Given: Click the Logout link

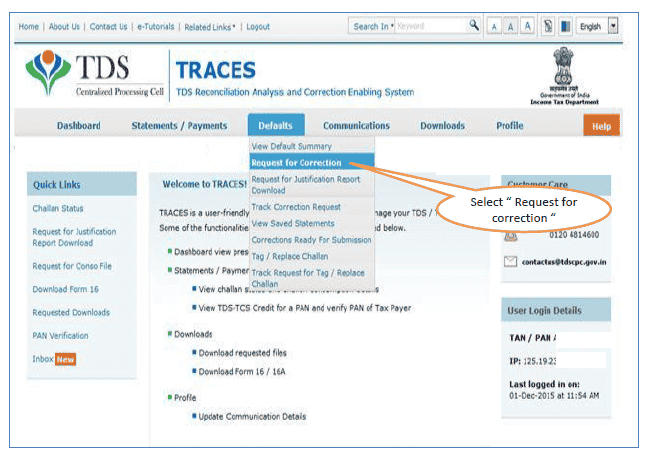Looking at the screenshot, I should pos(258,27).
